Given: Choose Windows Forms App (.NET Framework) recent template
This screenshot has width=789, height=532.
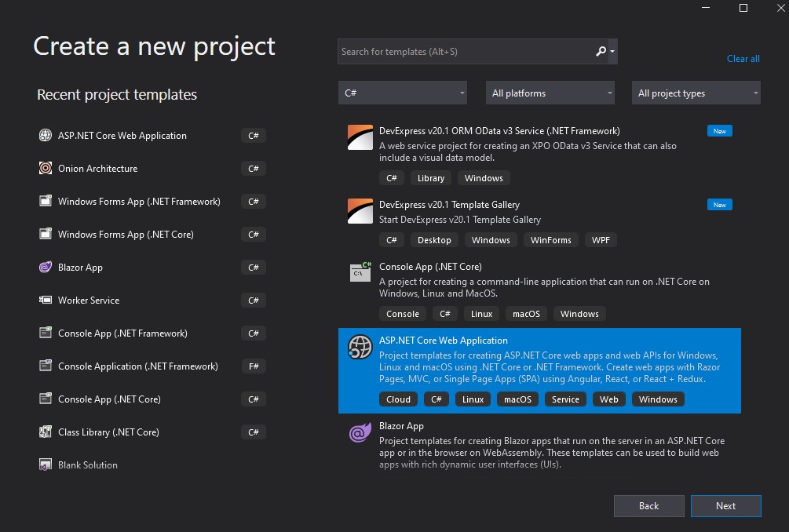Looking at the screenshot, I should [x=139, y=202].
